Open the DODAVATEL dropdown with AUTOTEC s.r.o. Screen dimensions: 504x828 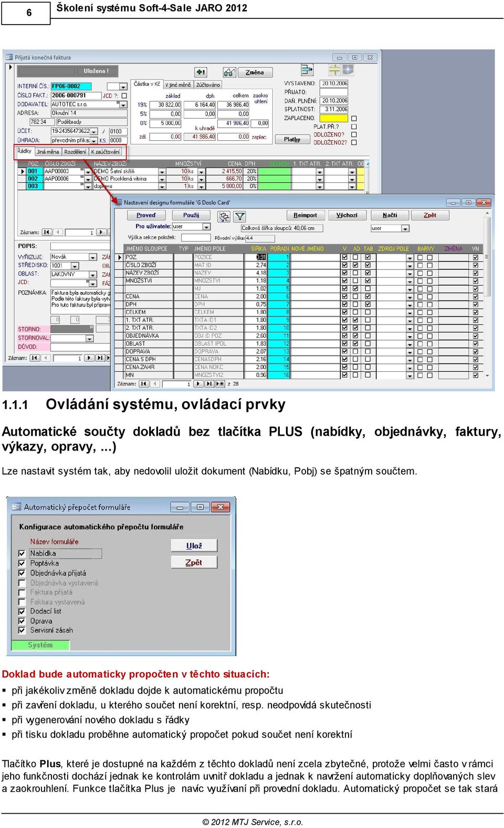(x=123, y=104)
